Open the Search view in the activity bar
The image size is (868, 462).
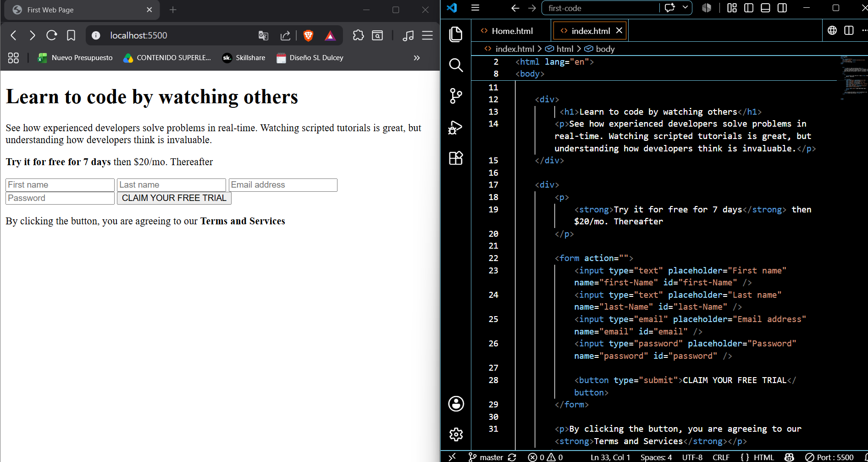(x=456, y=65)
